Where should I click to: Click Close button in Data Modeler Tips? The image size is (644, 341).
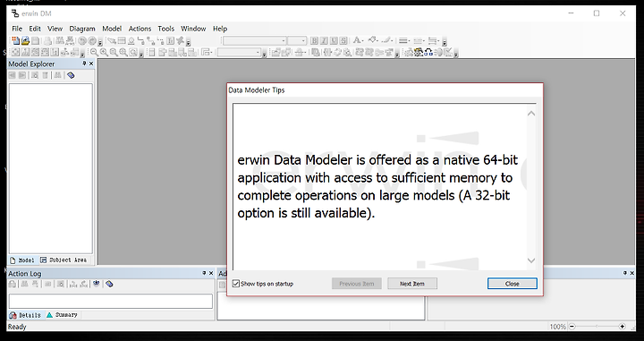[x=513, y=284]
